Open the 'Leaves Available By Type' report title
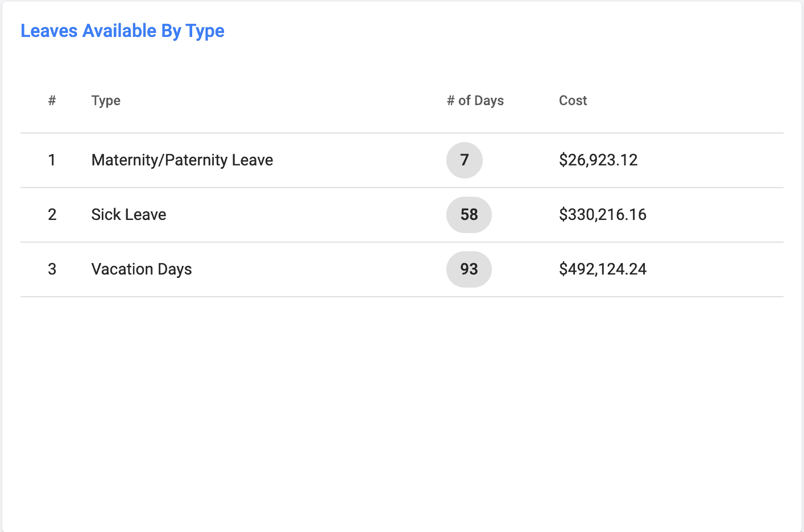 pos(122,31)
